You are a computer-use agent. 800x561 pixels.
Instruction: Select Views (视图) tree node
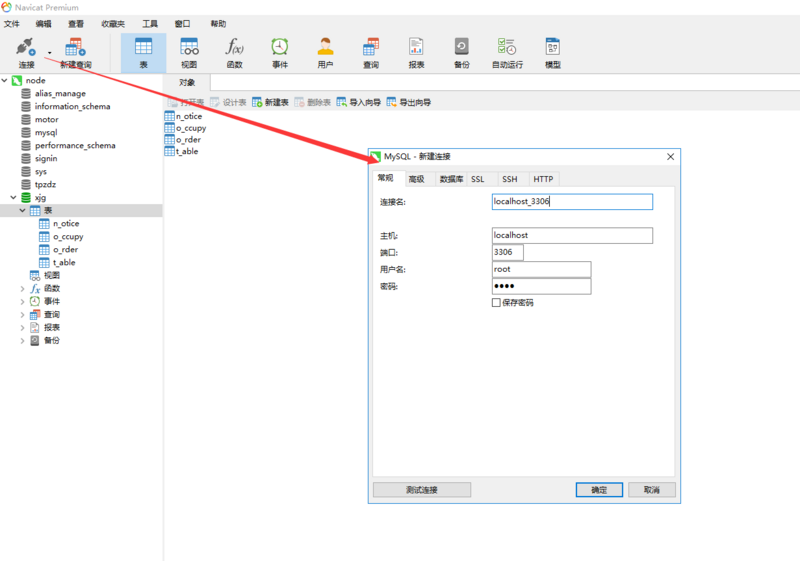click(x=51, y=275)
